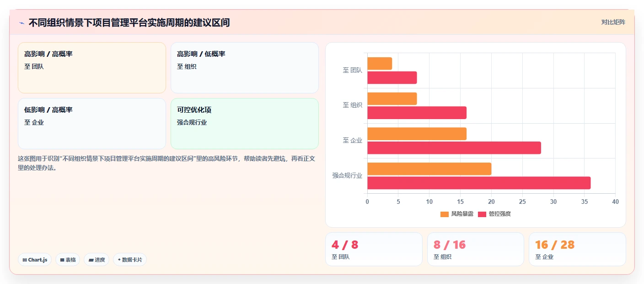Click the red bar for 至 组织
The image size is (644, 284).
[417, 113]
